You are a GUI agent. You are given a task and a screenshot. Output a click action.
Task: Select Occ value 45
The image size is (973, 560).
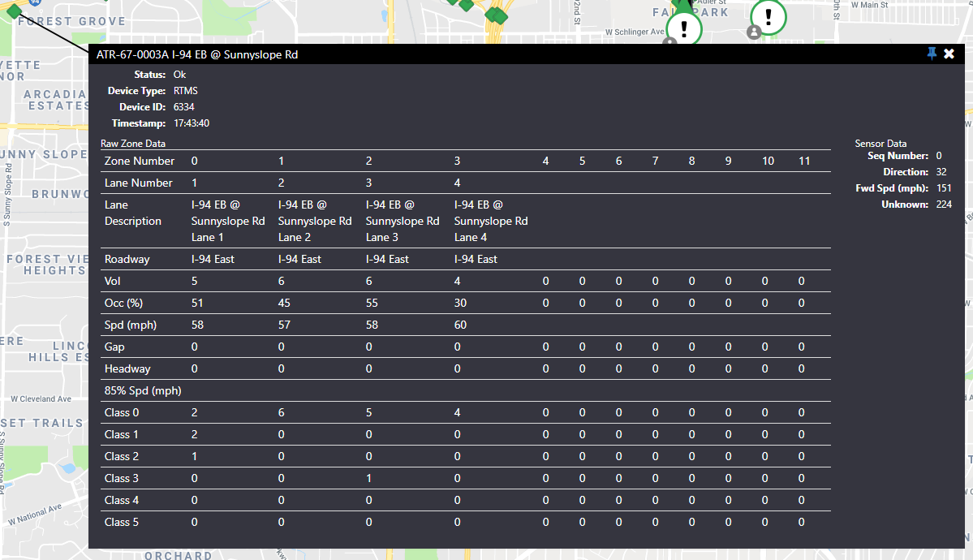point(284,303)
